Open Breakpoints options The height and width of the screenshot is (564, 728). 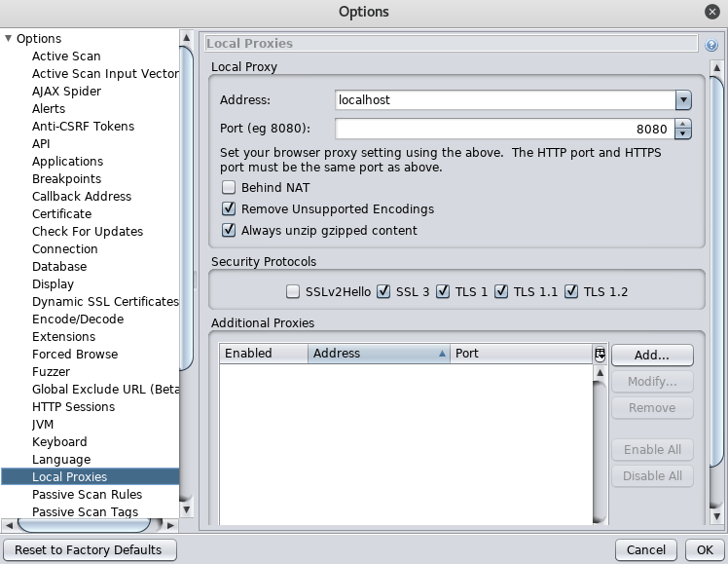click(x=67, y=179)
